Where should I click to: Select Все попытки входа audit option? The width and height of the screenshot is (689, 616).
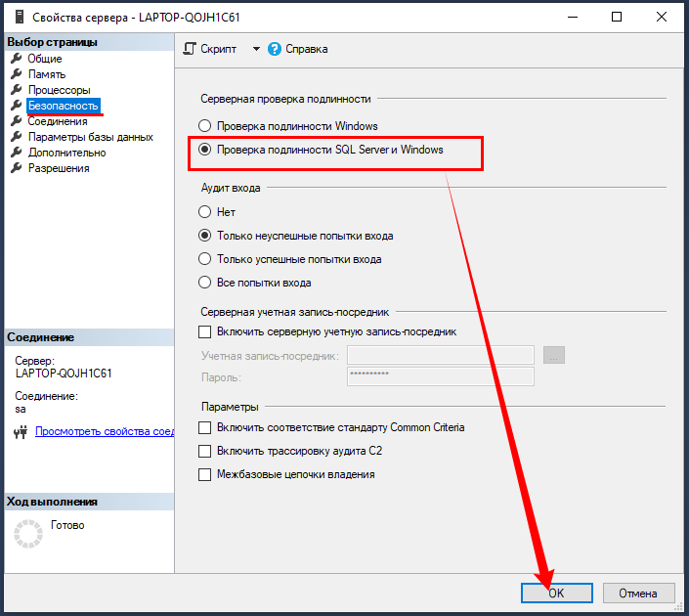(204, 283)
